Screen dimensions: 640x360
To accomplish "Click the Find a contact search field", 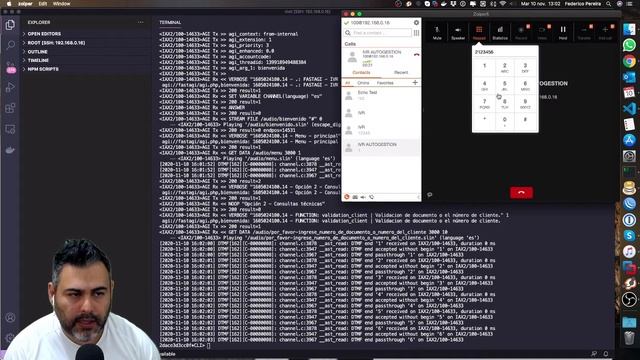I will 378,33.
